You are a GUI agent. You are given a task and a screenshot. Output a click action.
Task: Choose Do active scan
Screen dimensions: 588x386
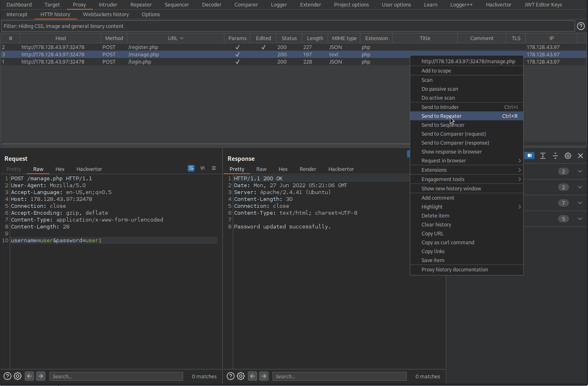click(x=467, y=98)
